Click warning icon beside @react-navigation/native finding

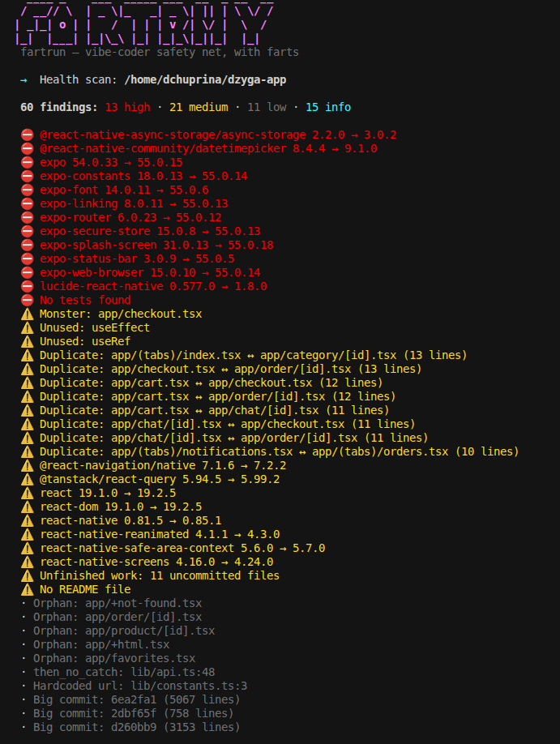pyautogui.click(x=27, y=465)
